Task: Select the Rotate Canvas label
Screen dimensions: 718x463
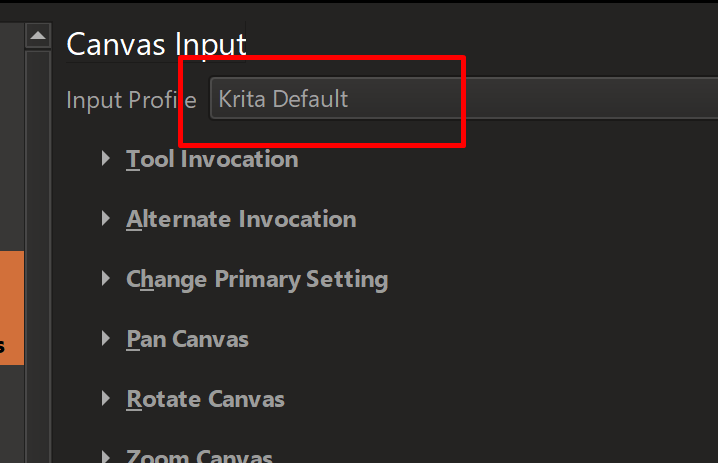Action: click(x=205, y=399)
